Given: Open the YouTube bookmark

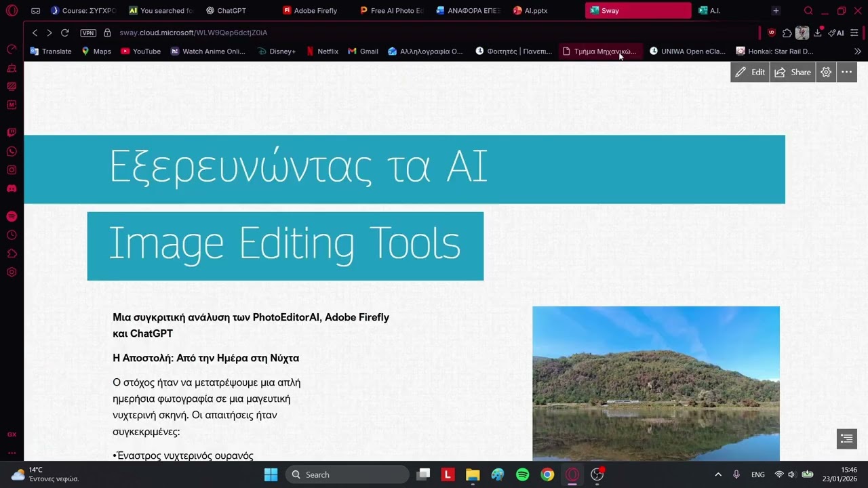Looking at the screenshot, I should point(140,52).
